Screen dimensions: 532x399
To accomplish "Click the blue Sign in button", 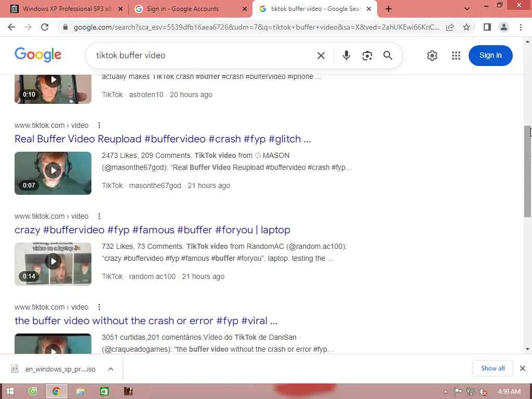I will (490, 55).
